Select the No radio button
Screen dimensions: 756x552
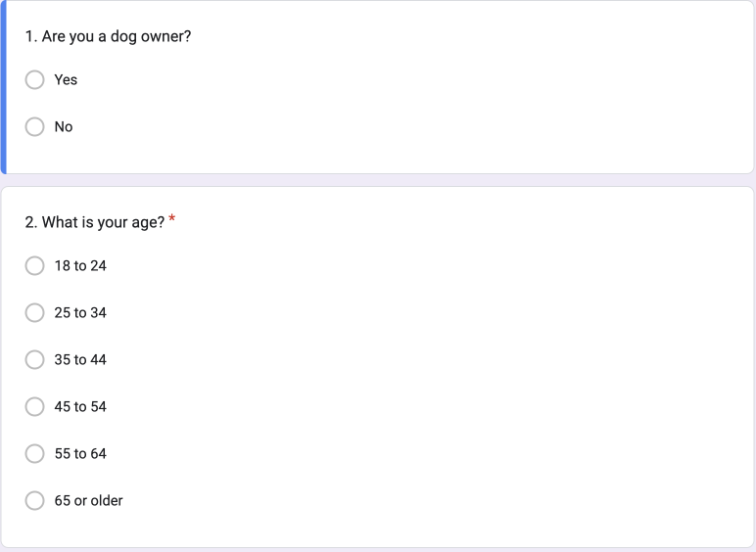tap(35, 127)
